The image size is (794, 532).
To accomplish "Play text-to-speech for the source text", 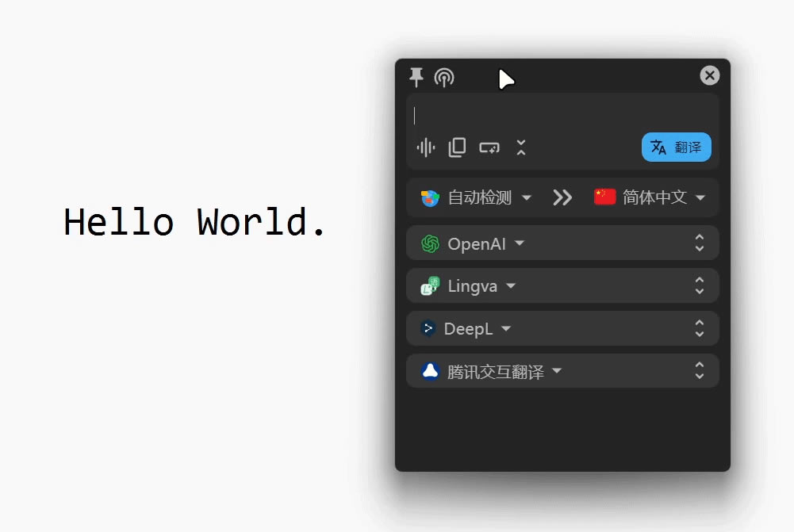I will 426,147.
